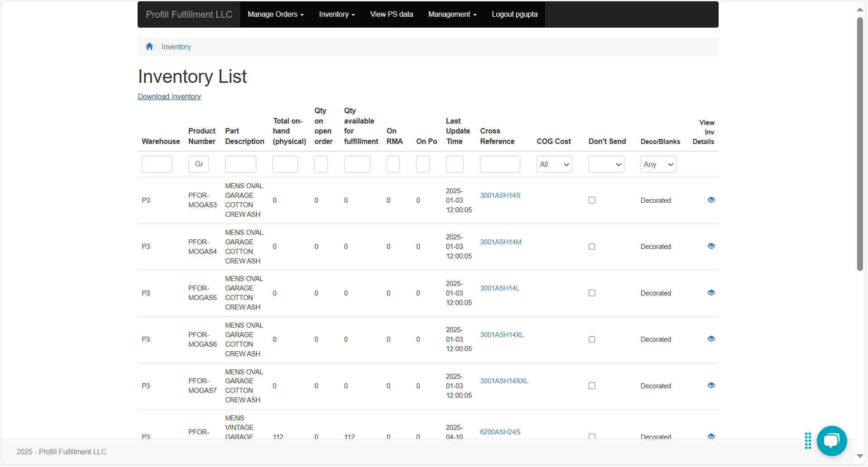Open cross reference 3001ASH14L
Image resolution: width=868 pixels, height=467 pixels.
[500, 288]
